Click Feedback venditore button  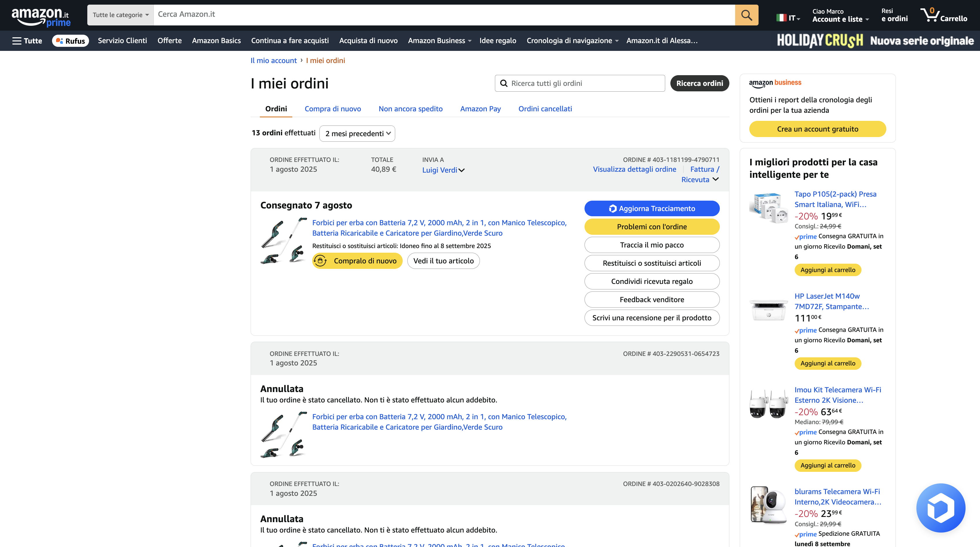coord(652,300)
